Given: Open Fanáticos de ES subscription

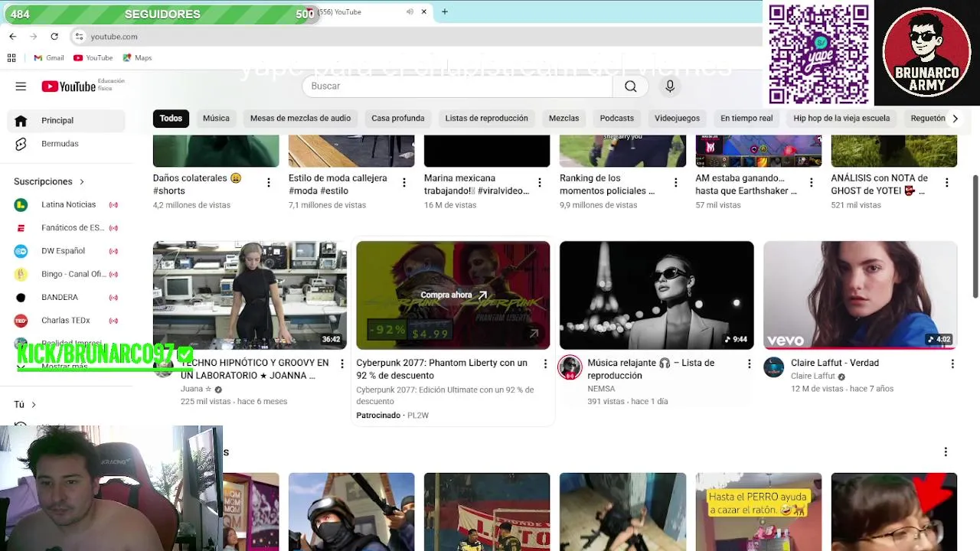Looking at the screenshot, I should pos(67,228).
